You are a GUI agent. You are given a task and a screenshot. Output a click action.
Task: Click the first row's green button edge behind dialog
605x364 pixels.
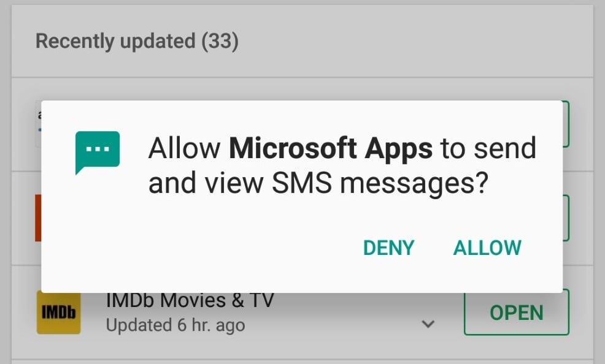566,124
